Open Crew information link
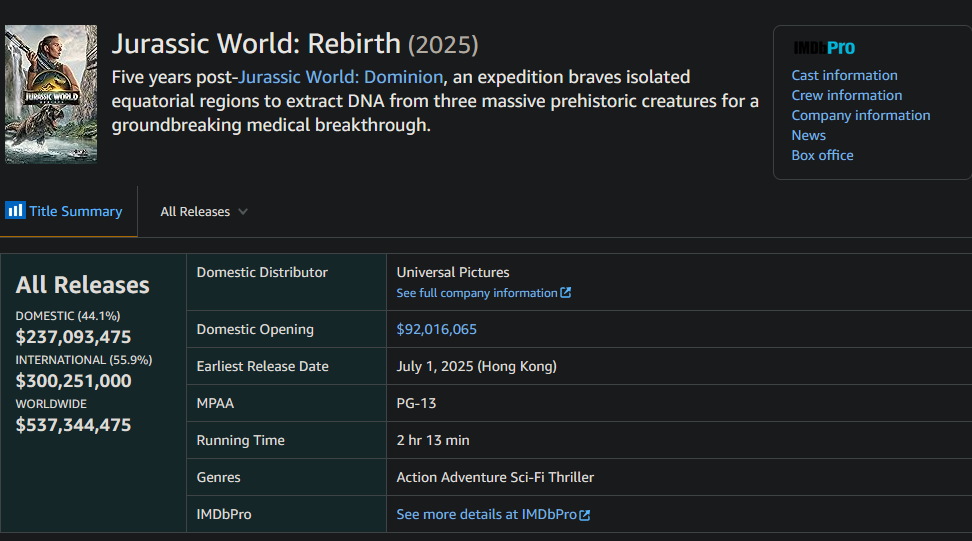This screenshot has height=541, width=972. (x=847, y=95)
